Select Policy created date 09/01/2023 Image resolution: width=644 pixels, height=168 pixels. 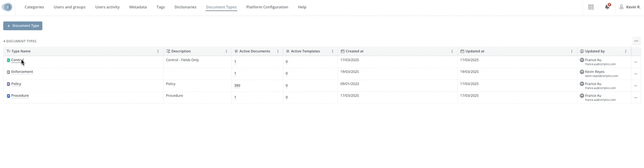pos(350,84)
